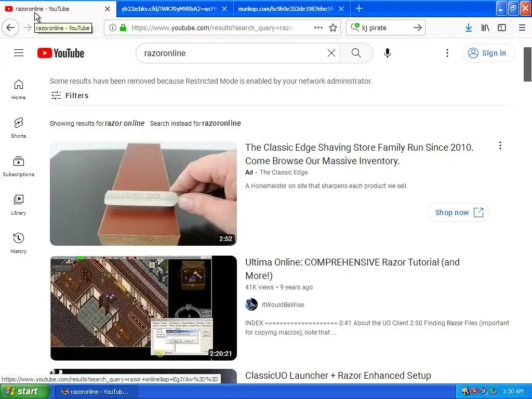Open Ultima Online COMPREHENSIVE Razor Tutorial title

click(x=352, y=269)
